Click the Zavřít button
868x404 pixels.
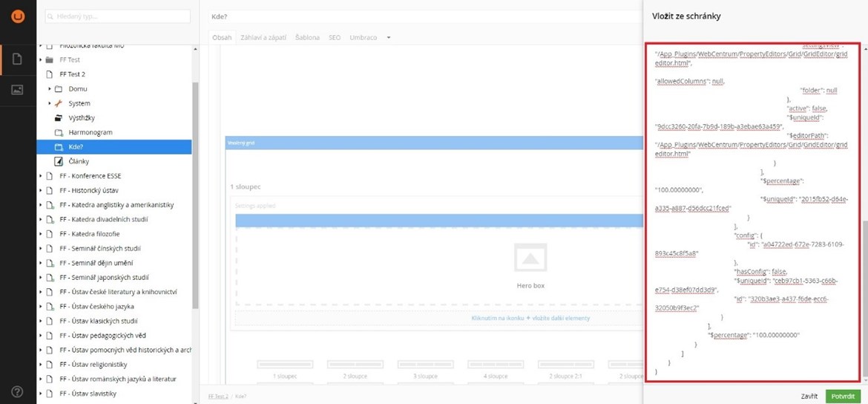tap(809, 396)
